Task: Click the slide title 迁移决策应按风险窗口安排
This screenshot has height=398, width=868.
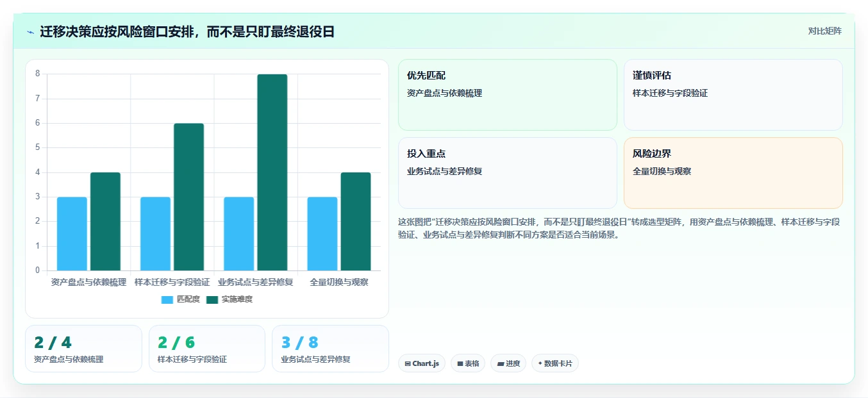Action: tap(187, 32)
